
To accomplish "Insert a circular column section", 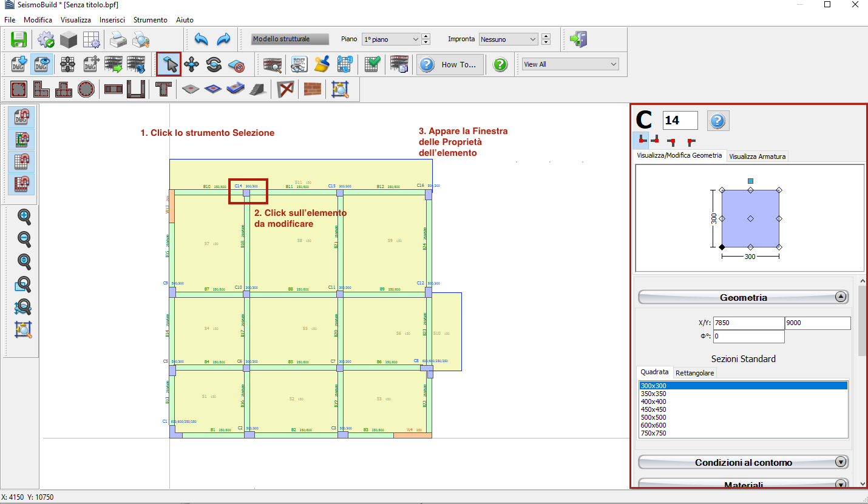I will coord(86,90).
